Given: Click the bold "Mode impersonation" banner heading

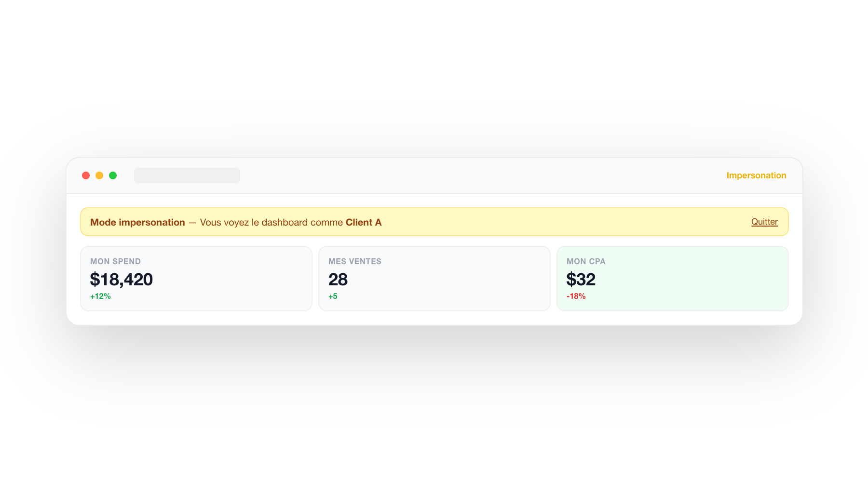Looking at the screenshot, I should (137, 222).
